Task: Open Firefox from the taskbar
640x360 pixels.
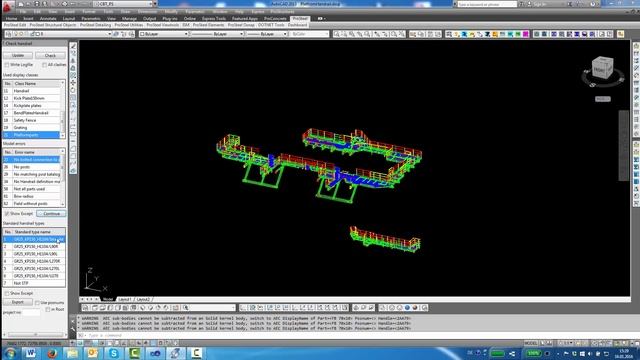Action: pos(52,353)
